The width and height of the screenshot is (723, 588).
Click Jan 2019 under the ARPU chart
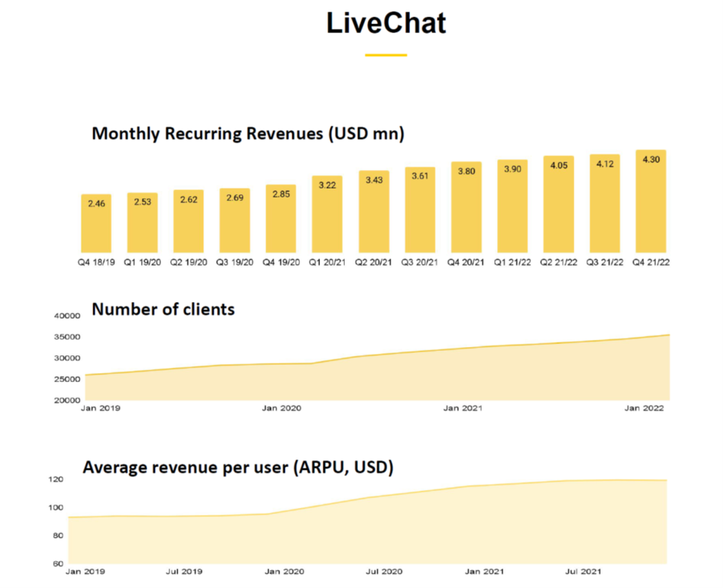point(85,572)
